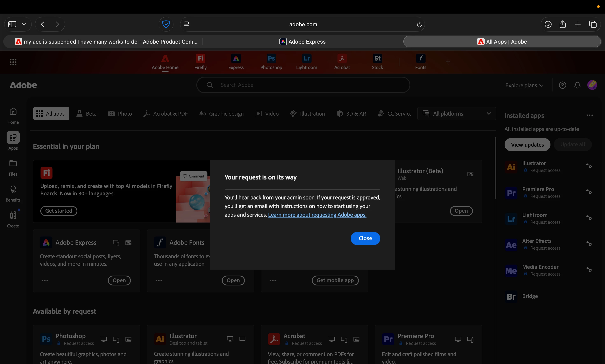Open Learn more about requesting Adobe apps link
Viewport: 605px width, 364px height.
point(317,215)
